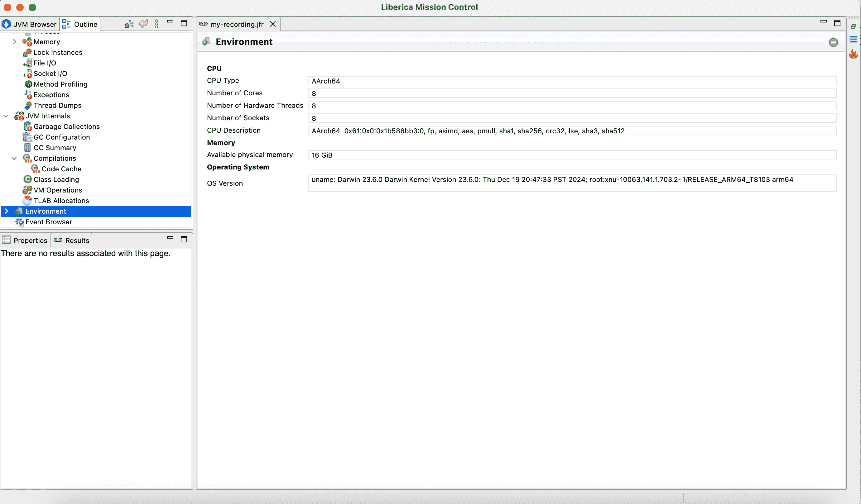Open the Lock Instances page
The height and width of the screenshot is (504, 861).
58,52
